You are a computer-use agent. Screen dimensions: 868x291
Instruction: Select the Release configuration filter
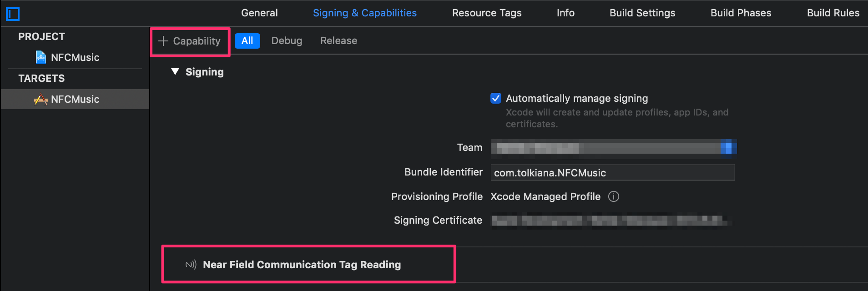338,41
